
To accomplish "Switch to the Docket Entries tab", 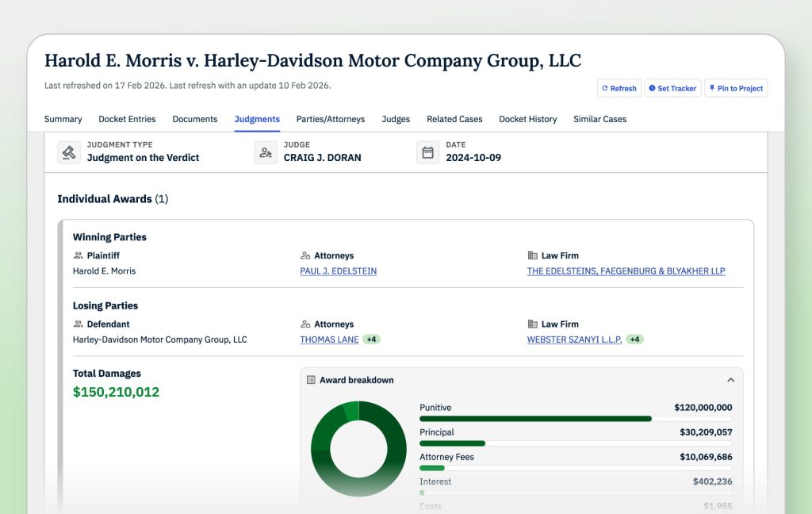I will coord(127,119).
